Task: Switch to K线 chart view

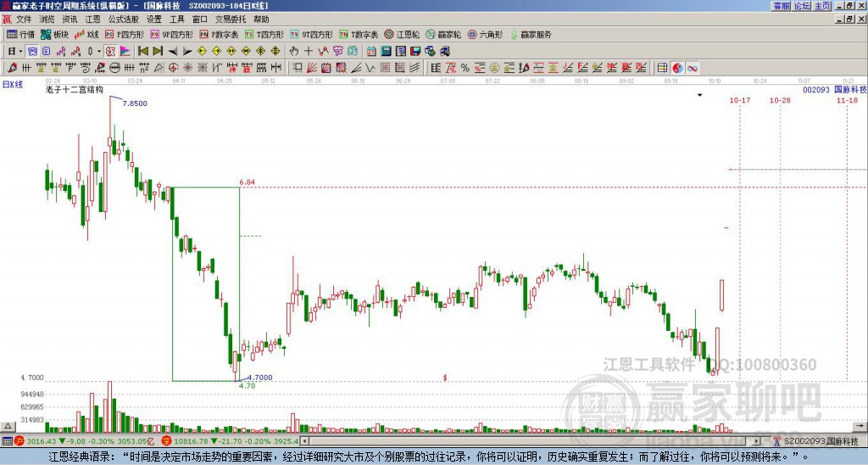Action: [86, 34]
